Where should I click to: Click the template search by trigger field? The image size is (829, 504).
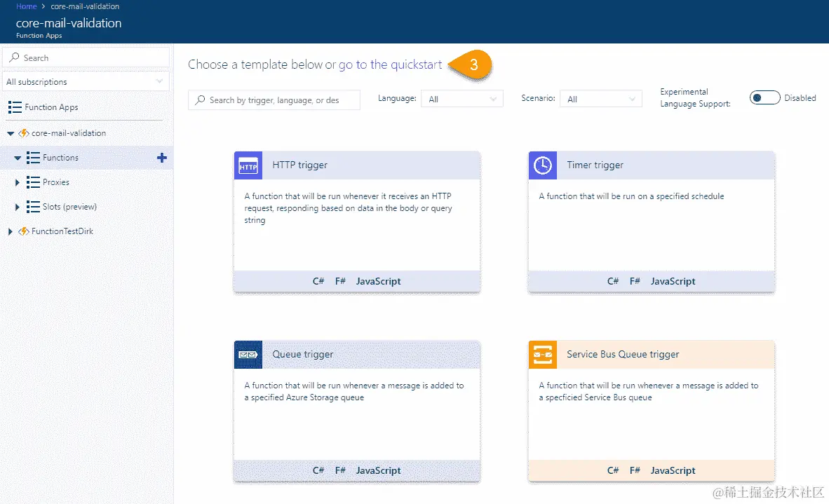point(274,100)
